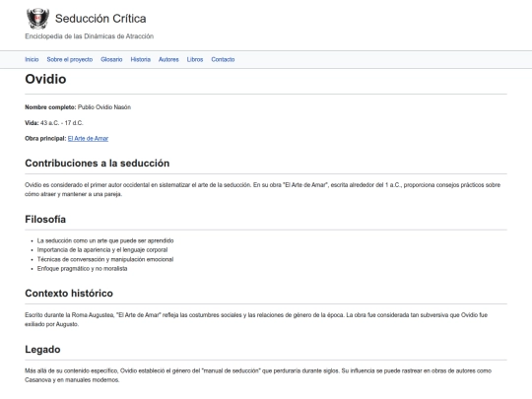Click the Contexto histórico heading

pos(69,294)
